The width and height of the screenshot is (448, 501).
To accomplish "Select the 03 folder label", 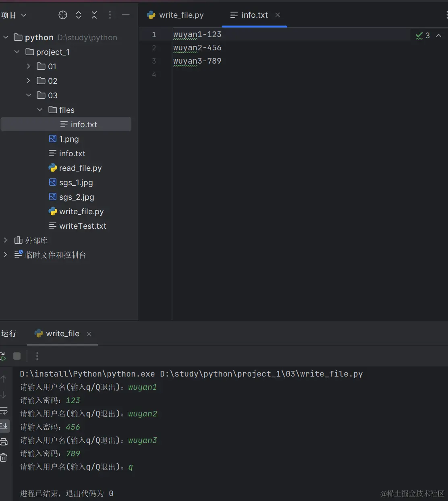I will tap(53, 95).
